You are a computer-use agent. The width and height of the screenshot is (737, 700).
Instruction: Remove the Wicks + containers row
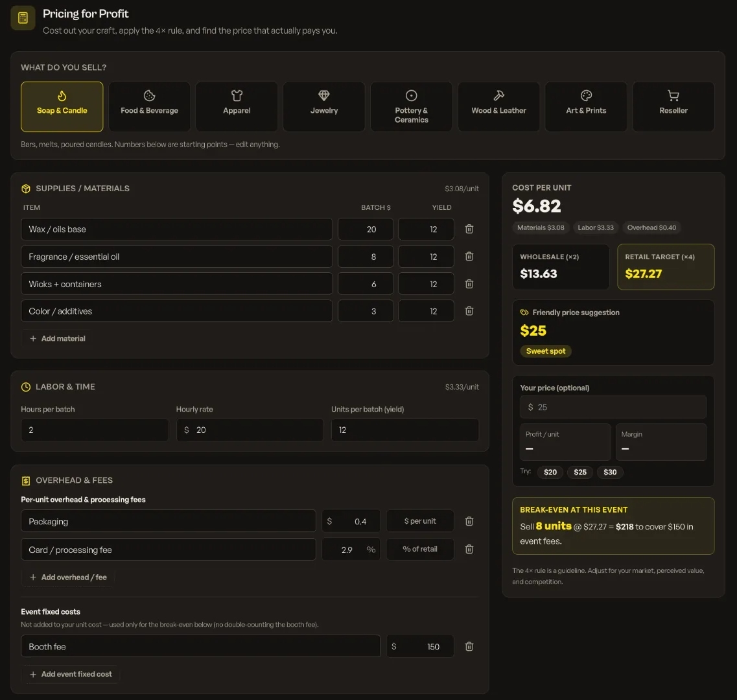(469, 284)
